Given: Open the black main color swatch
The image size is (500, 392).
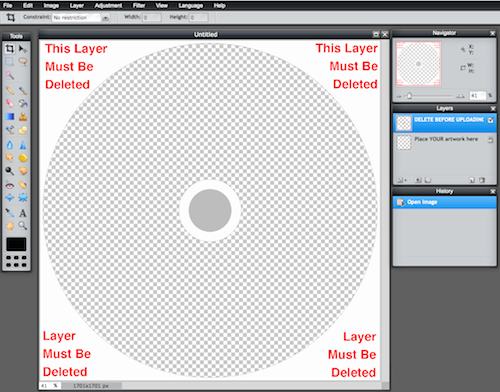Looking at the screenshot, I should pos(16,244).
